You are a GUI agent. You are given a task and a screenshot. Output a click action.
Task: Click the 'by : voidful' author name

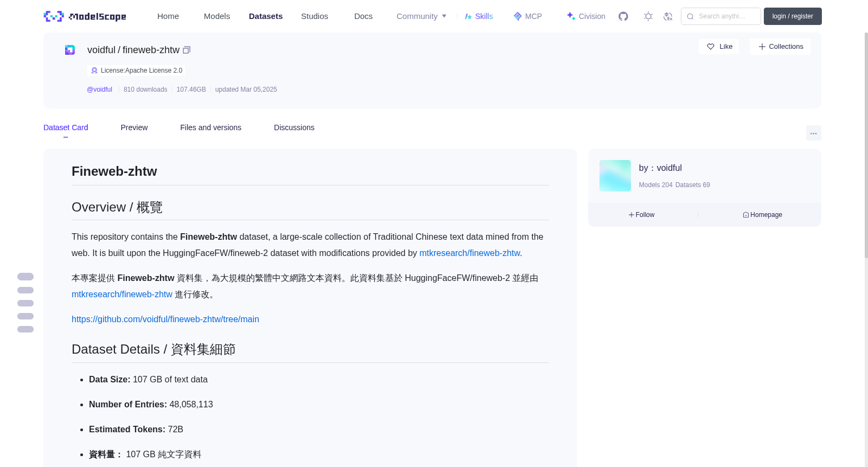tap(660, 168)
